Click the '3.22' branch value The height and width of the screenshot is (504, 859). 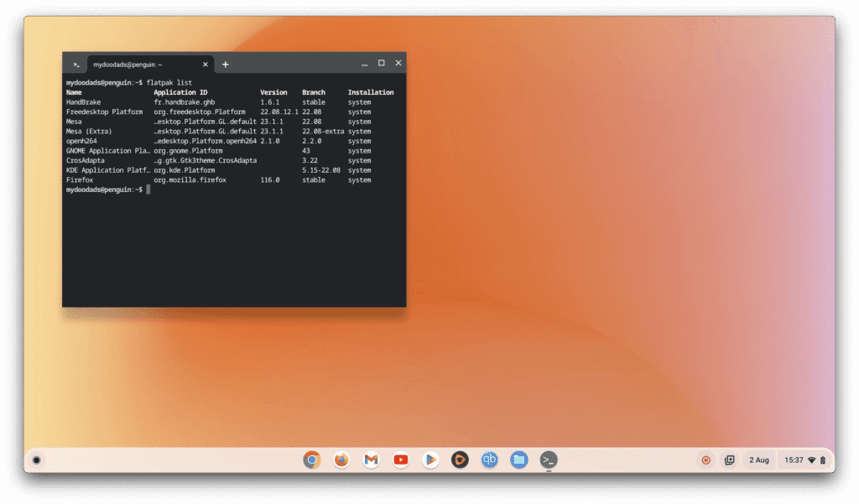[x=310, y=160]
